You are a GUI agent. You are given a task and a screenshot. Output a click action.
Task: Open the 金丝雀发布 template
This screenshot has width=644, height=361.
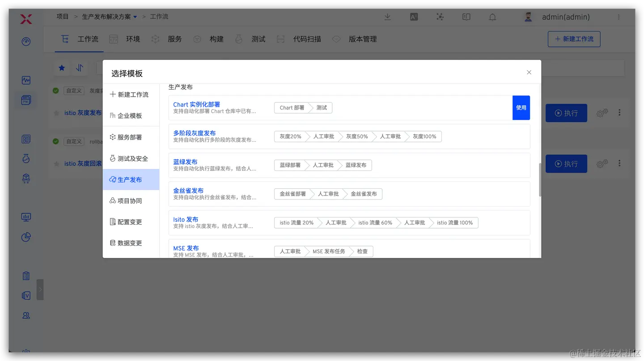point(188,190)
